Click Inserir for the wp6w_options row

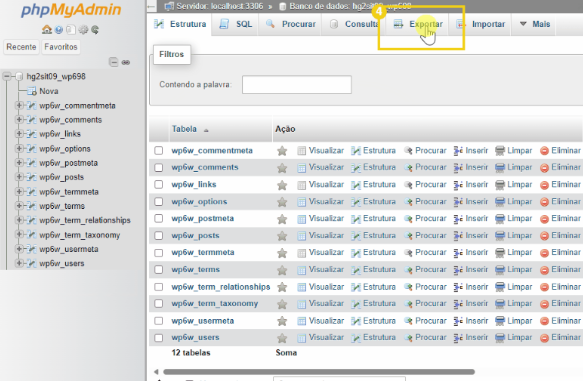click(x=471, y=202)
